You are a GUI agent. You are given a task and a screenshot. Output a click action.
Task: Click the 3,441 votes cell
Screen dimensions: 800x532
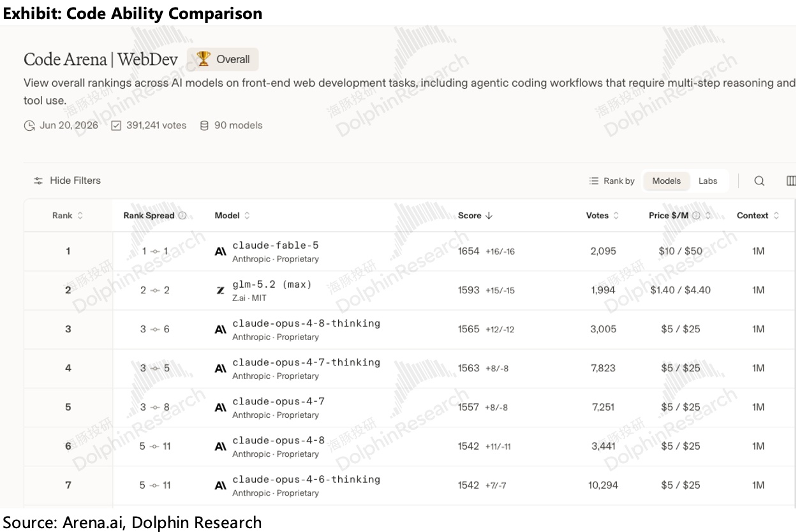604,447
